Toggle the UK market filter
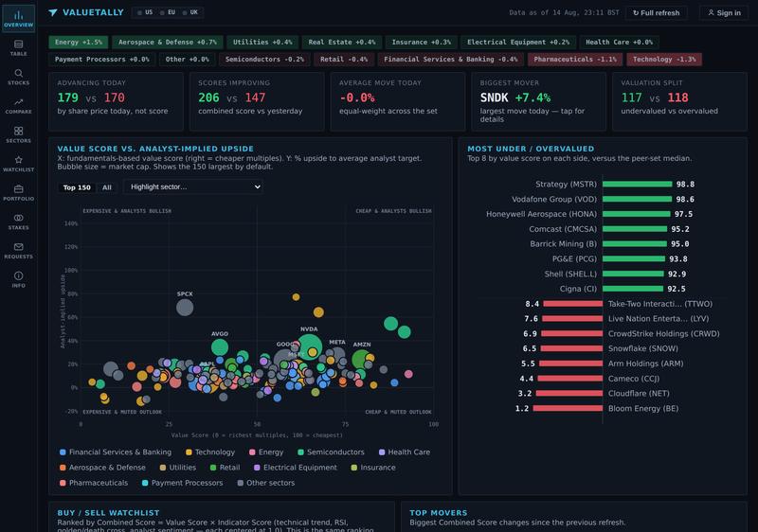 (x=190, y=12)
